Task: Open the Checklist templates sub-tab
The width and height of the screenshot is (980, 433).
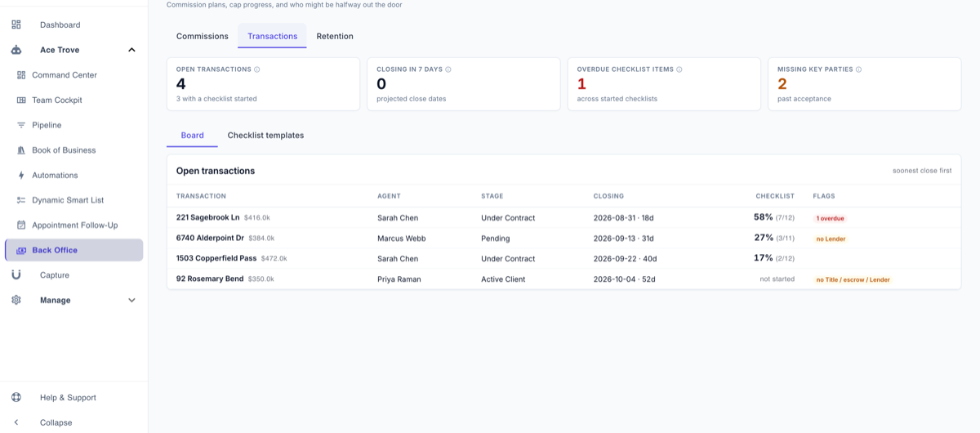Action: click(265, 136)
